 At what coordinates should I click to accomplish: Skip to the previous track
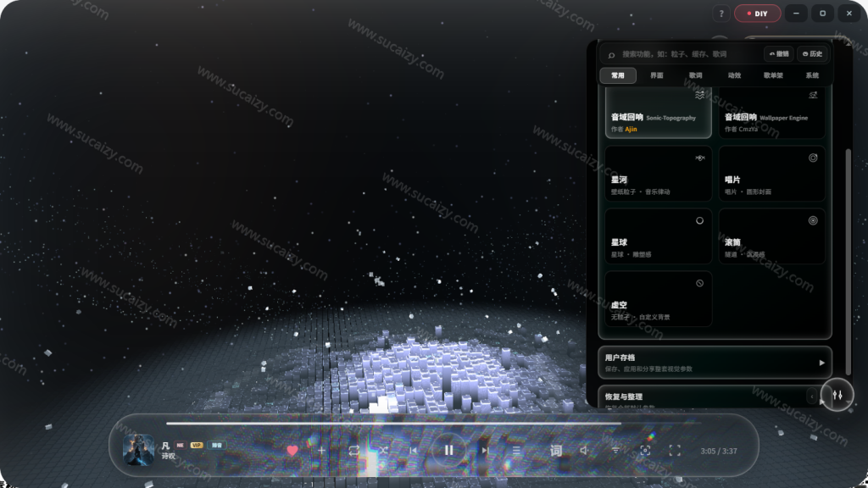point(413,451)
